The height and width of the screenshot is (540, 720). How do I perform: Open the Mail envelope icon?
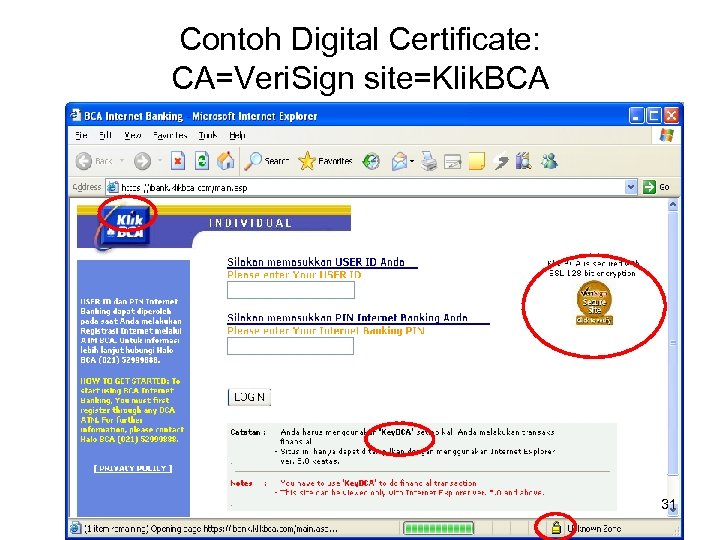399,162
